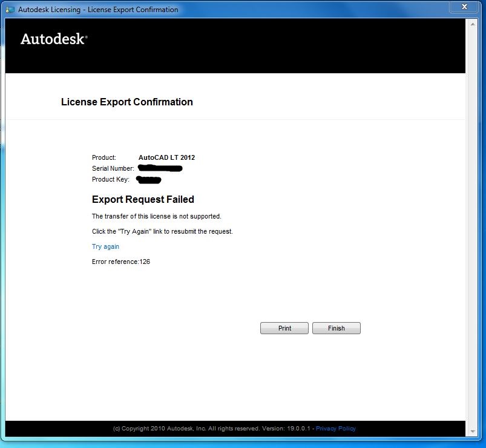Click the Autodesk Licensing title bar icon
The width and height of the screenshot is (486, 448).
10,10
